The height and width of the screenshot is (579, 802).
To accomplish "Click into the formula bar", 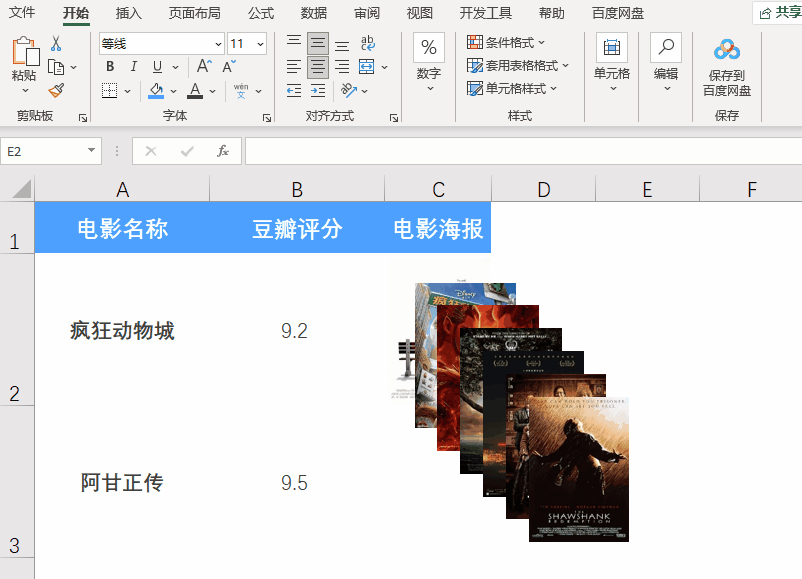I will 523,151.
